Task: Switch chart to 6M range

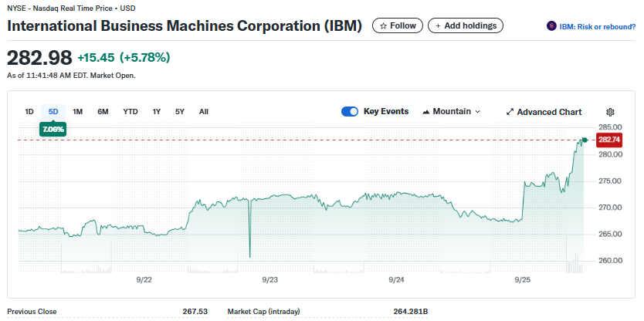Action: 103,112
